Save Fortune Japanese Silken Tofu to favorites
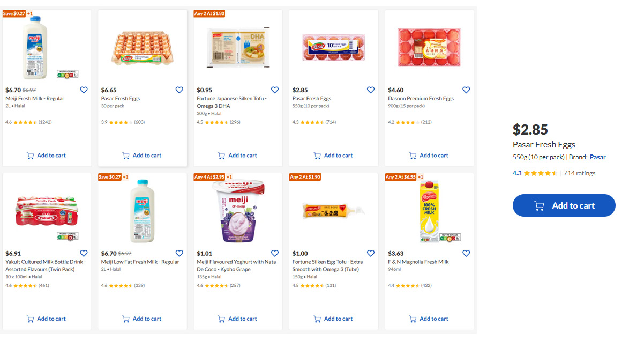Image resolution: width=644 pixels, height=340 pixels. (x=275, y=90)
